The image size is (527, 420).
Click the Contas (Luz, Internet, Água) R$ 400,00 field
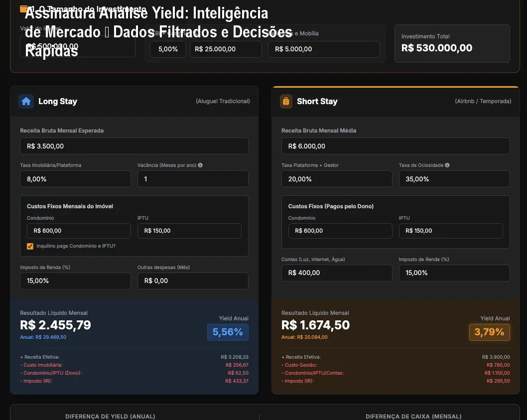pyautogui.click(x=337, y=273)
